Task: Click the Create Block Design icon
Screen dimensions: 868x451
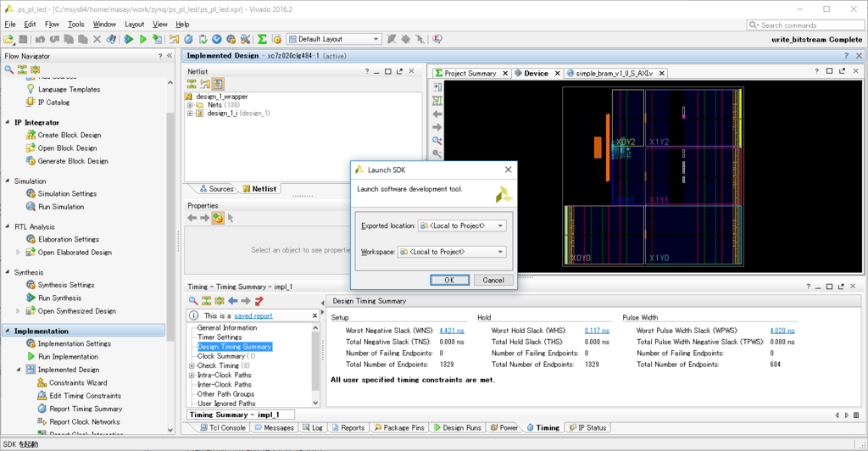Action: 31,135
